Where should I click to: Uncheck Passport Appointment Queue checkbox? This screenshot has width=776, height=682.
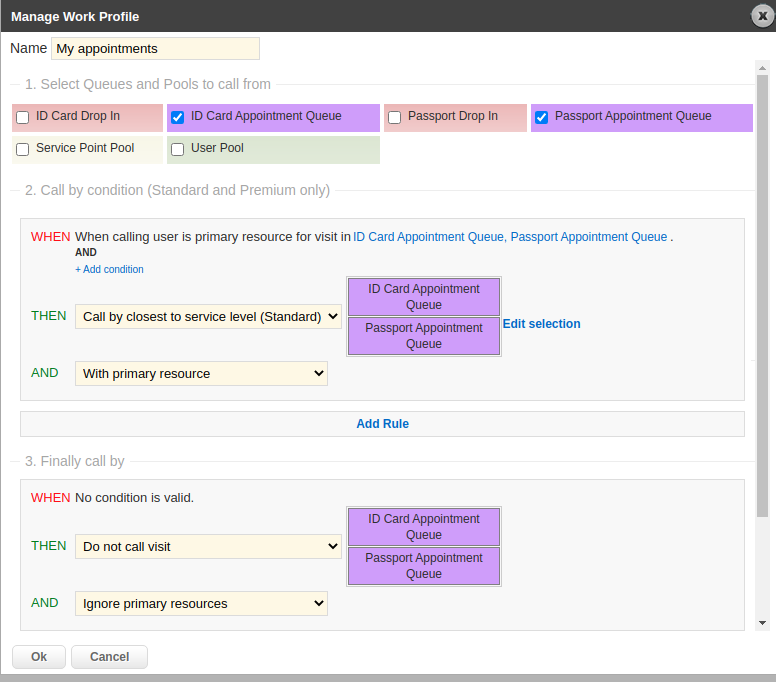tap(542, 118)
